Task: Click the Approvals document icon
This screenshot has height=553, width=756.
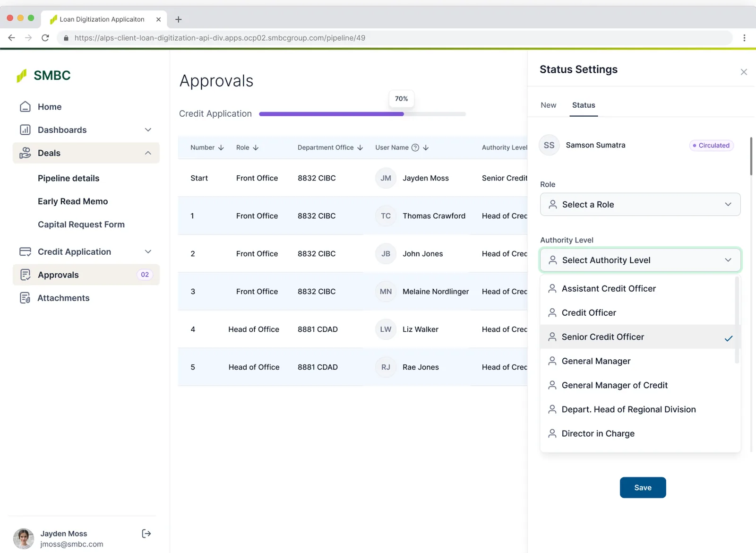Action: pos(25,275)
